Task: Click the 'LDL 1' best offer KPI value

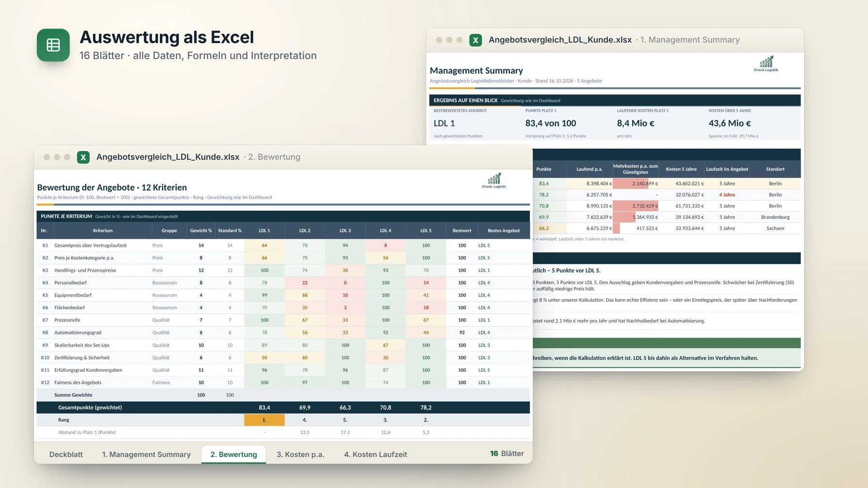Action: (x=444, y=123)
